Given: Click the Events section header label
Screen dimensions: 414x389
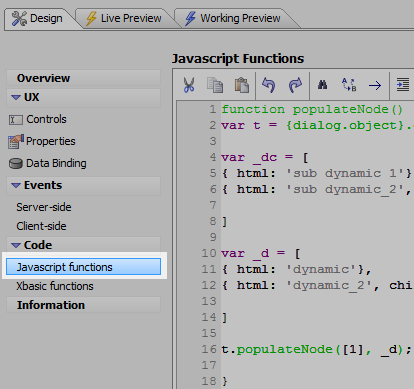Looking at the screenshot, I should pyautogui.click(x=43, y=185).
